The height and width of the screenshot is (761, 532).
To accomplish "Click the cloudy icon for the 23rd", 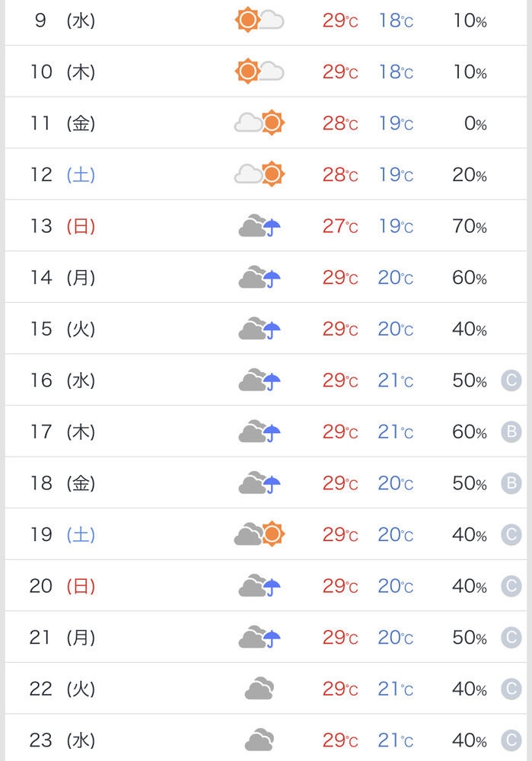I will click(260, 740).
